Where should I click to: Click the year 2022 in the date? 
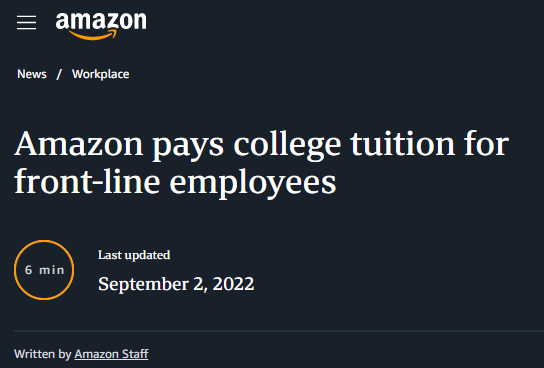(233, 284)
